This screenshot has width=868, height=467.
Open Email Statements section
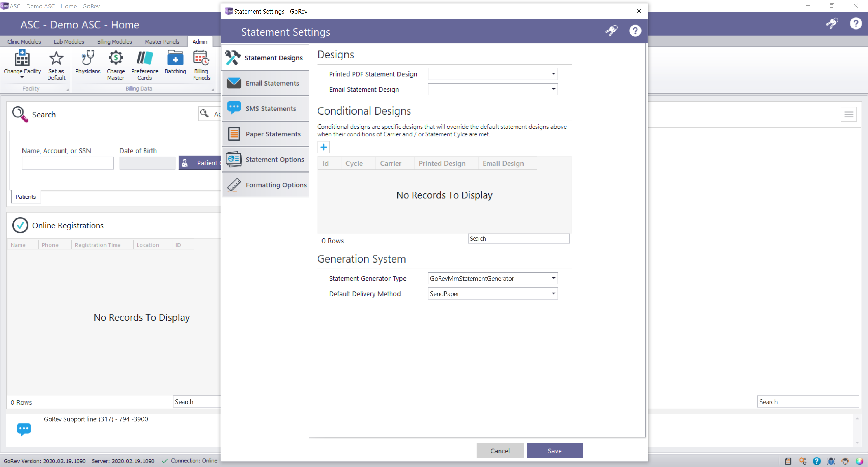pyautogui.click(x=266, y=83)
